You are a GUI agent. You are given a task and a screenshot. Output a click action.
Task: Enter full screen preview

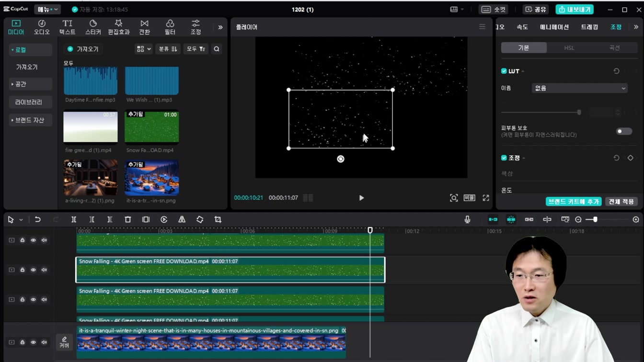(x=486, y=198)
